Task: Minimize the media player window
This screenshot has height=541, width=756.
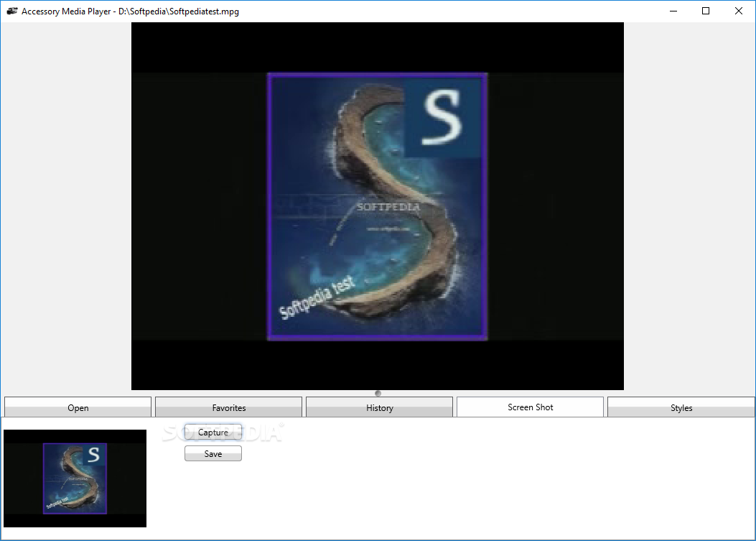Action: tap(673, 11)
